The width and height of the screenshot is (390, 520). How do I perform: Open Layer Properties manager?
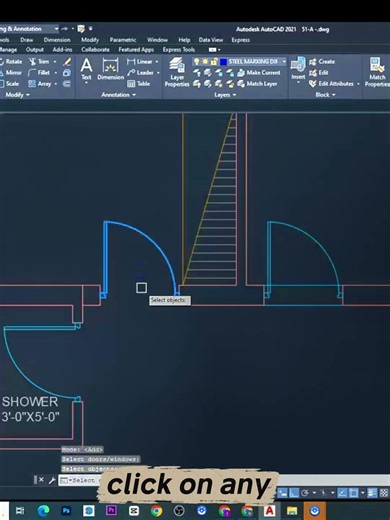[177, 72]
